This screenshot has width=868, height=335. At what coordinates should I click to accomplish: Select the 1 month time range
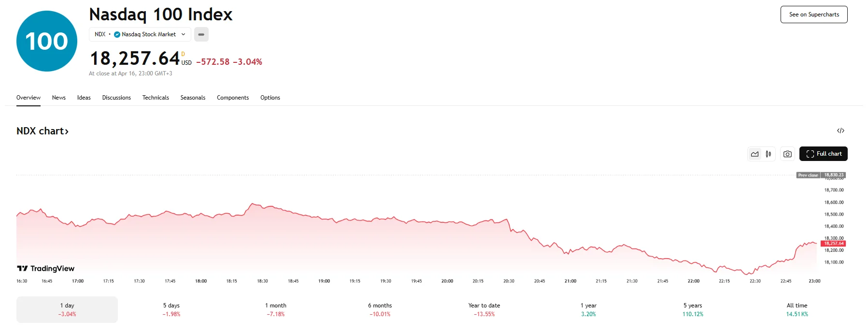pyautogui.click(x=276, y=309)
